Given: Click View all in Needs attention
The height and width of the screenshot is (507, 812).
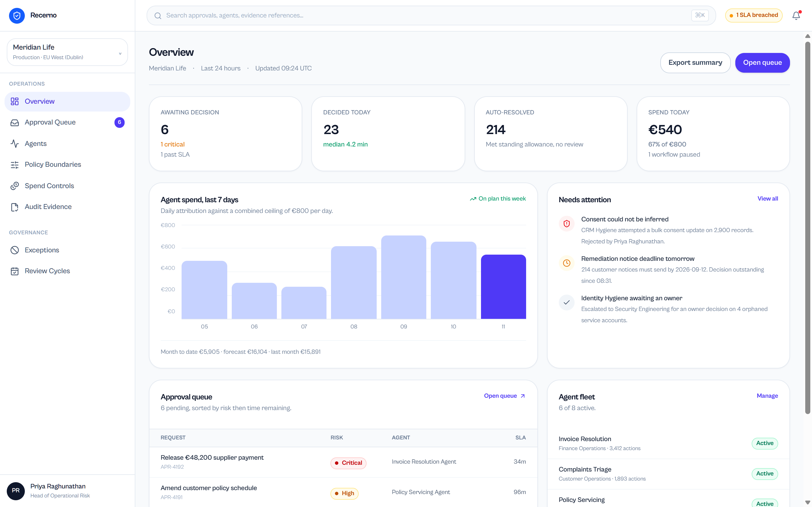Looking at the screenshot, I should coord(767,199).
